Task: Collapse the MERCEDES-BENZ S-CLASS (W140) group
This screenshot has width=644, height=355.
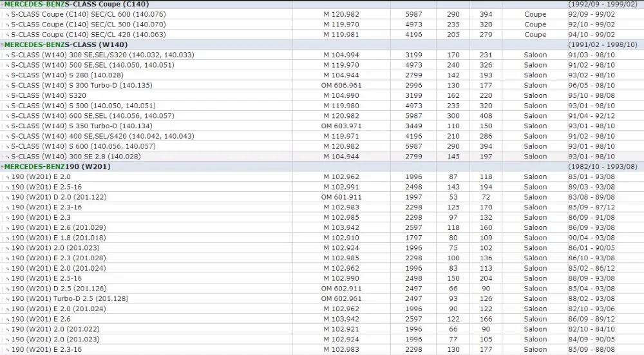Action: tap(2, 45)
